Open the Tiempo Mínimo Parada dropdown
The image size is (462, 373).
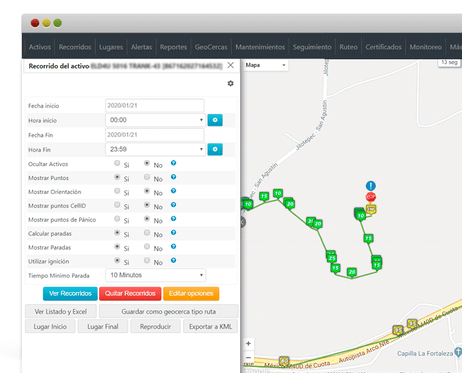tap(155, 275)
